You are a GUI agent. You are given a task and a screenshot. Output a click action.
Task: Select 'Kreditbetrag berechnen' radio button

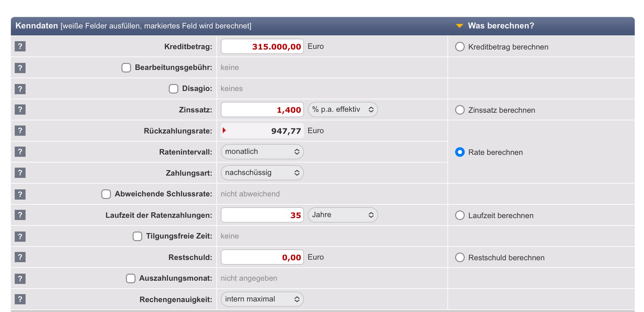[x=460, y=47]
